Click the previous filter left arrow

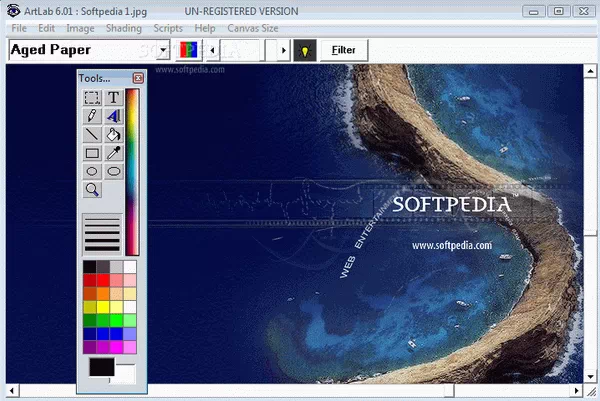pyautogui.click(x=213, y=50)
